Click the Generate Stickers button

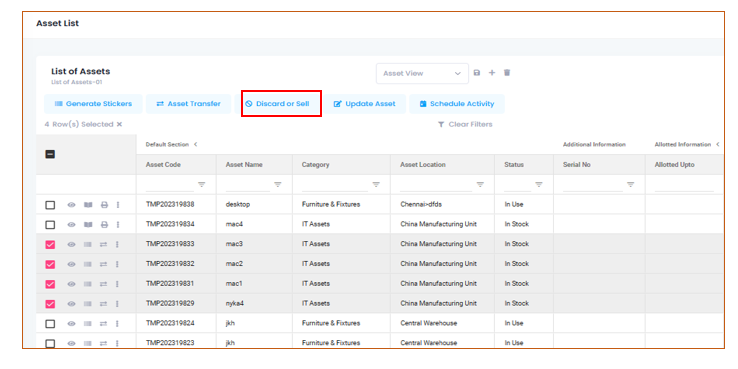point(93,104)
